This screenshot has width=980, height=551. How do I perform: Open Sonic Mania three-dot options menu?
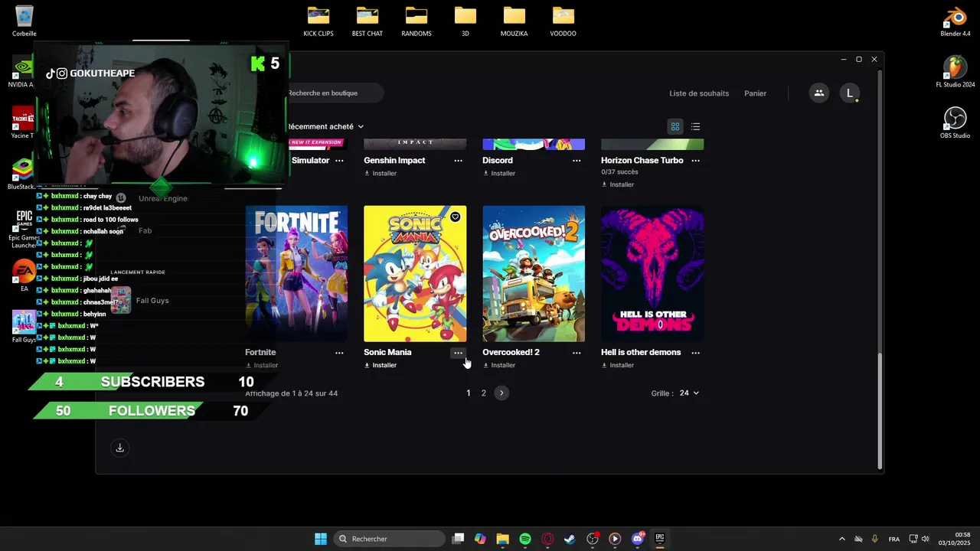tap(458, 353)
